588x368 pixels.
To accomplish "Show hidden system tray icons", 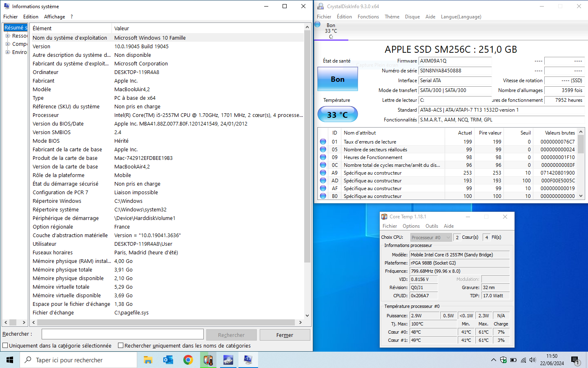I will coord(493,360).
